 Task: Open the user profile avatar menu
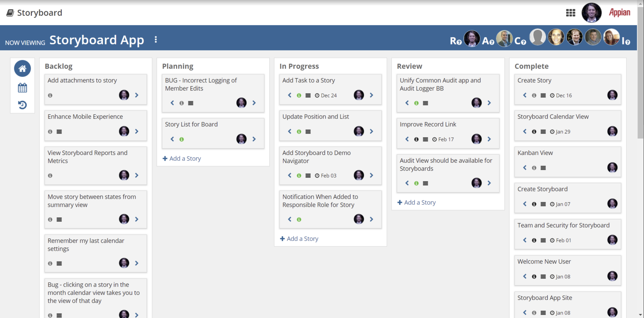point(591,13)
